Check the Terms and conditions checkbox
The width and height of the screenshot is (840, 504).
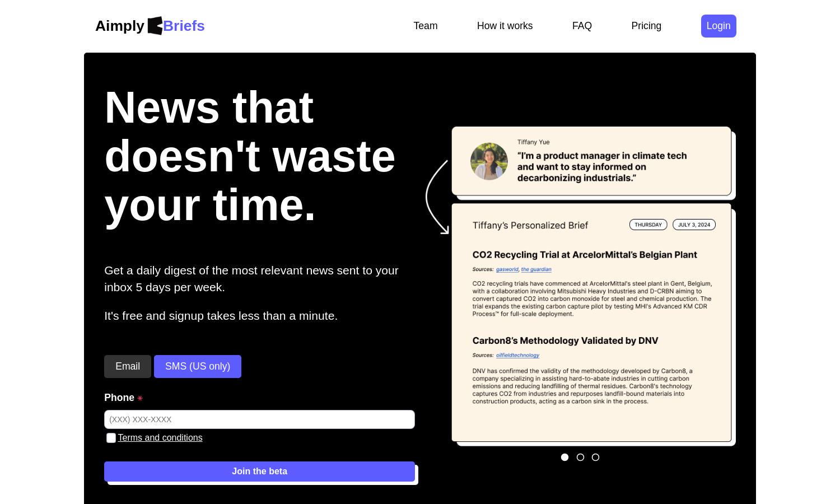tap(111, 438)
